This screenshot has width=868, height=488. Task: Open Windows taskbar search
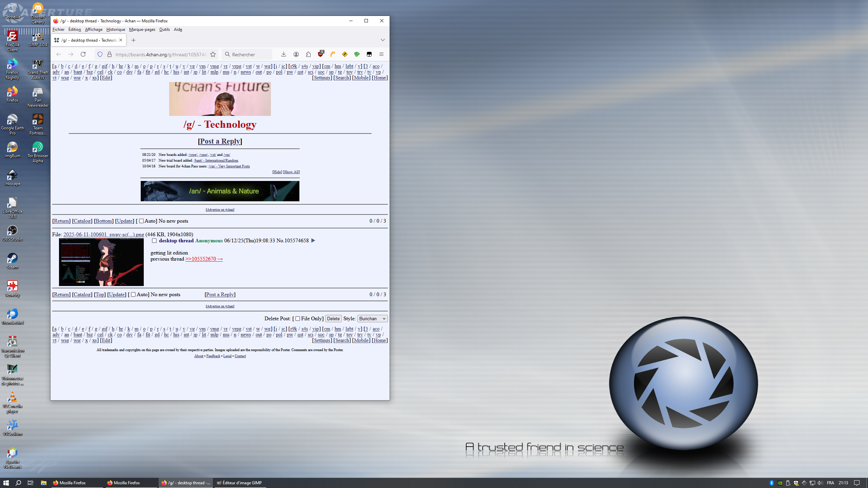click(18, 483)
